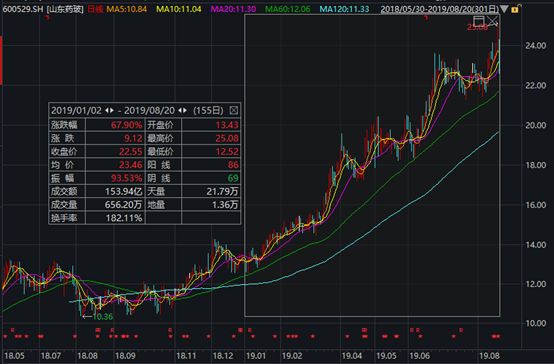The image size is (554, 364).
Task: Click the 开盘价 13.43 value
Action: 227,125
